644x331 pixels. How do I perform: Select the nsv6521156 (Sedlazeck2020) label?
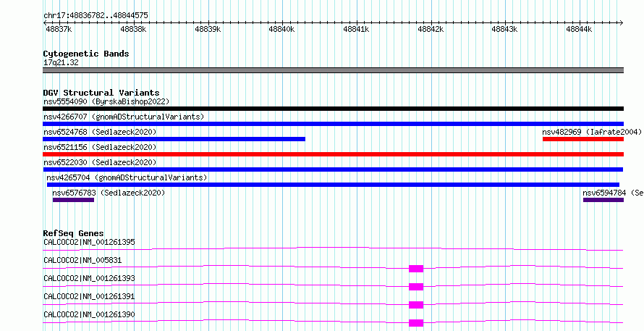click(x=100, y=147)
